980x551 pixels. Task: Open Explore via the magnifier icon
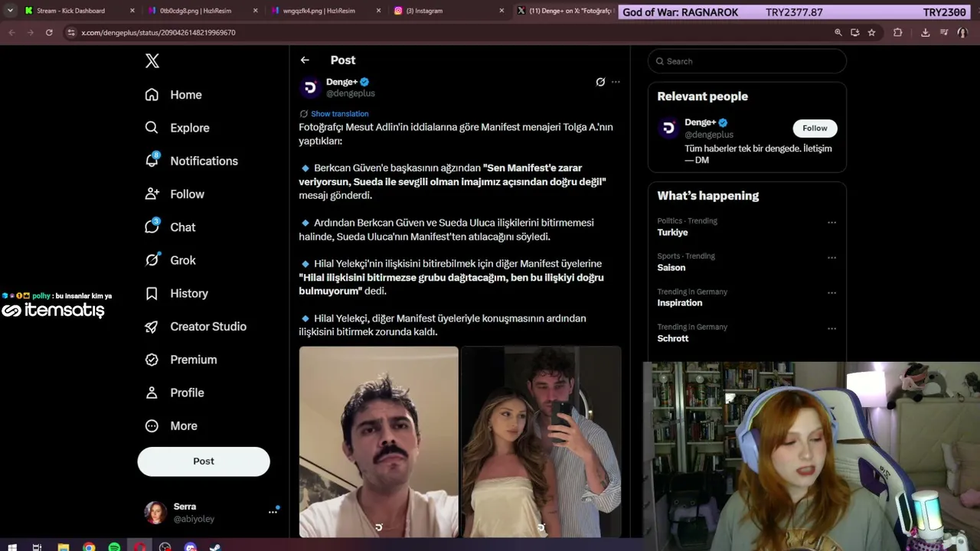pos(152,128)
